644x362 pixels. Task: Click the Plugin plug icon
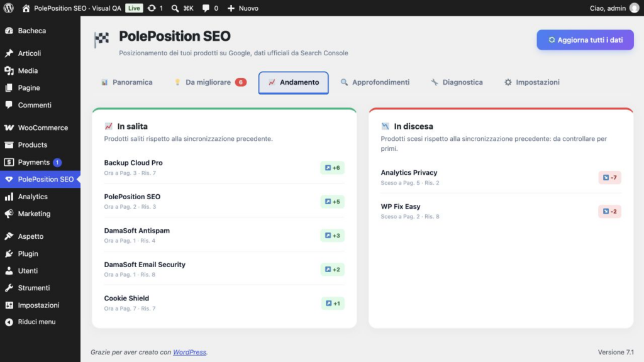(x=9, y=254)
